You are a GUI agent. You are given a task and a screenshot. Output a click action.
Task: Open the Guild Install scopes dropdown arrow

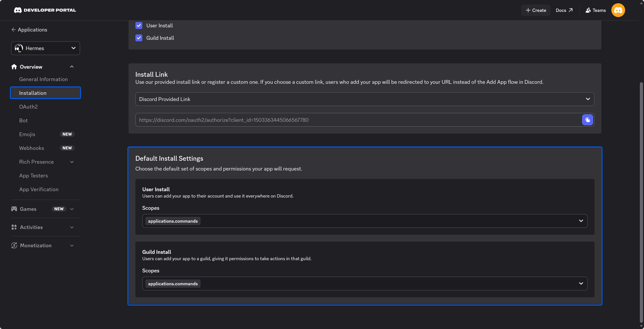click(581, 283)
